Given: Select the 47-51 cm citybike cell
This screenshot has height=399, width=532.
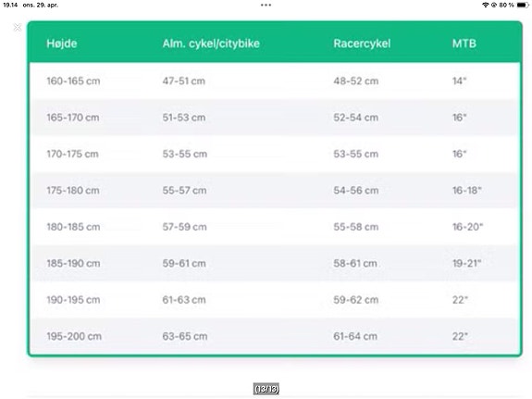Looking at the screenshot, I should tap(184, 81).
